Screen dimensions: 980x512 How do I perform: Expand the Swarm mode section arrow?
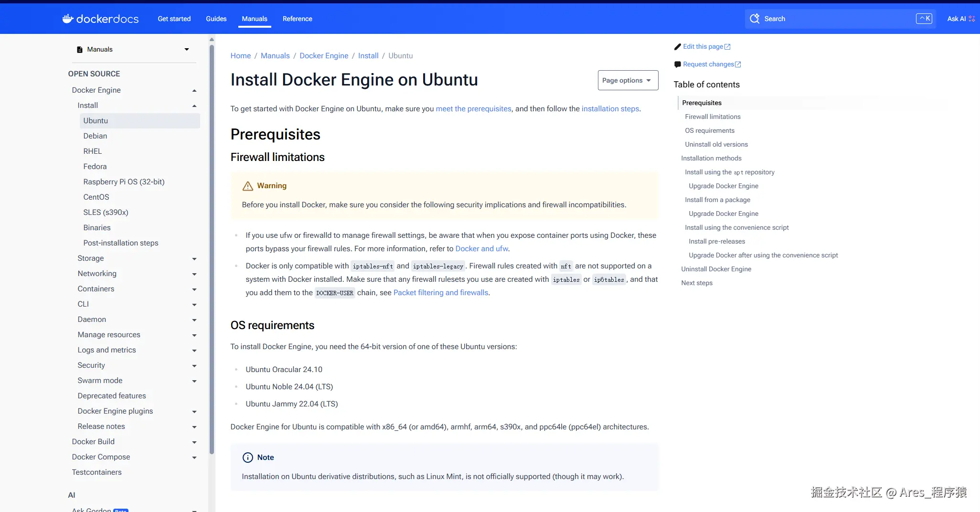click(x=194, y=381)
